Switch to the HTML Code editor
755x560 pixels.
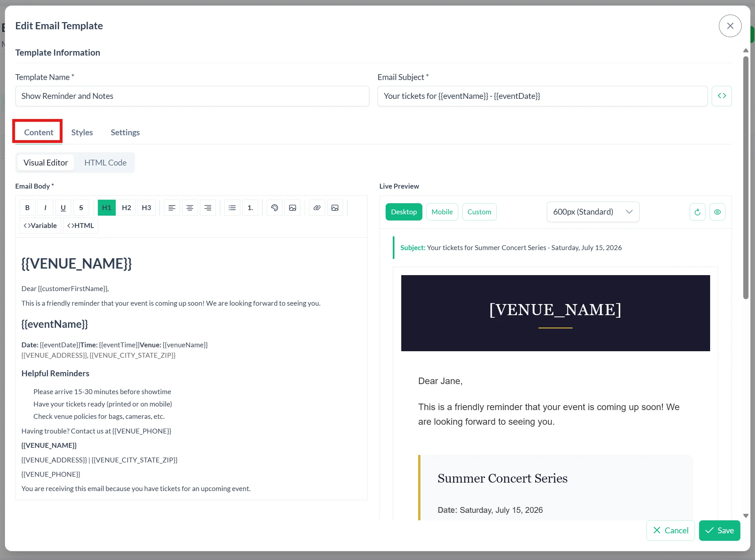[105, 163]
